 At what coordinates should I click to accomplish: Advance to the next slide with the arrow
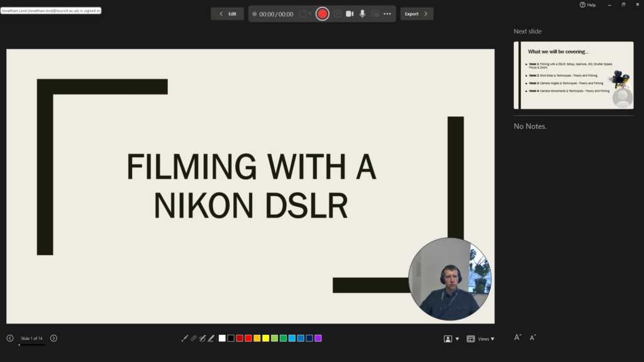pos(53,337)
